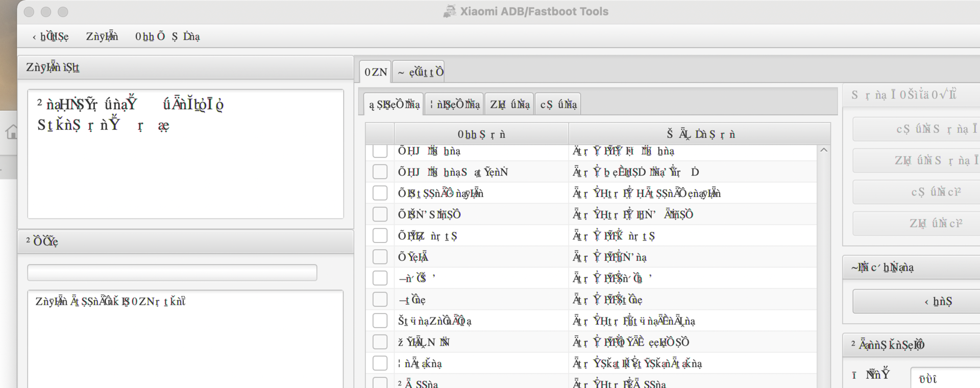The height and width of the screenshot is (388, 980).
Task: Open the Reinstaller sub-tab
Action: [454, 104]
